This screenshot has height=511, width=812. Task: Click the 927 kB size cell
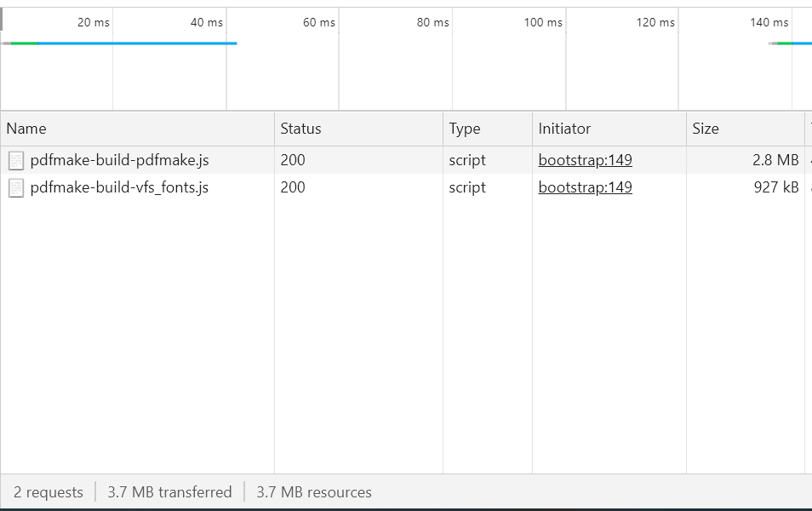click(775, 187)
